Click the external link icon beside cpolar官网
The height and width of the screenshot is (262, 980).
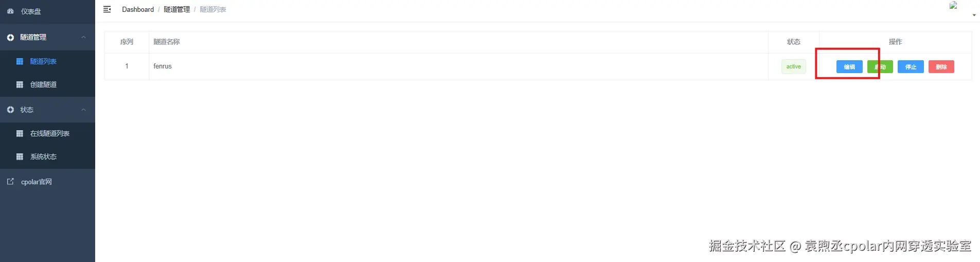pyautogui.click(x=10, y=182)
